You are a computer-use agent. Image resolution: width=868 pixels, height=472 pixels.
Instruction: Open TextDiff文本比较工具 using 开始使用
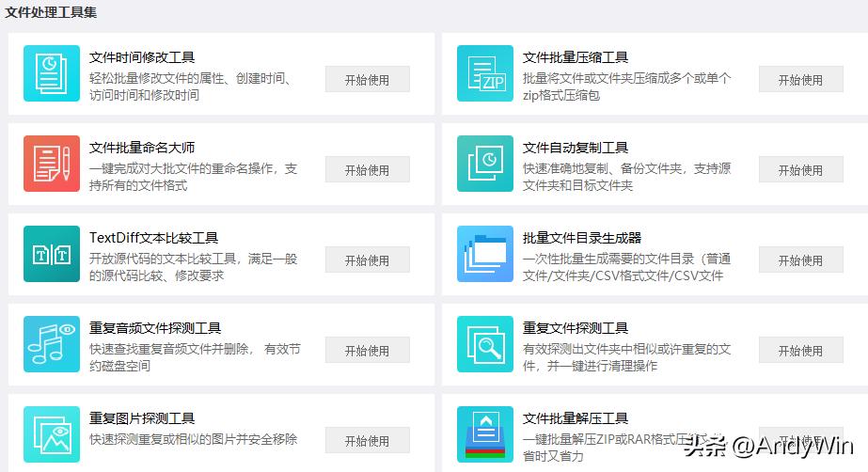tap(368, 260)
